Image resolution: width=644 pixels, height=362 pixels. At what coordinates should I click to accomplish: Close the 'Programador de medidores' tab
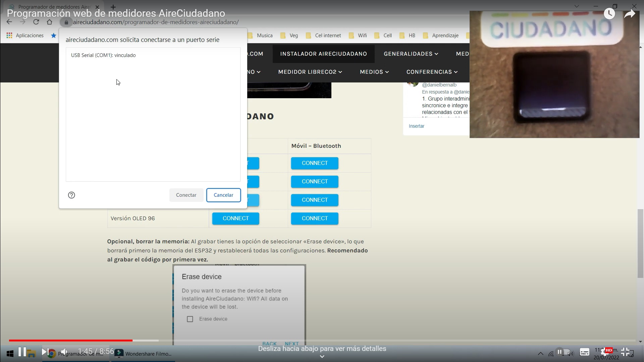97,7
